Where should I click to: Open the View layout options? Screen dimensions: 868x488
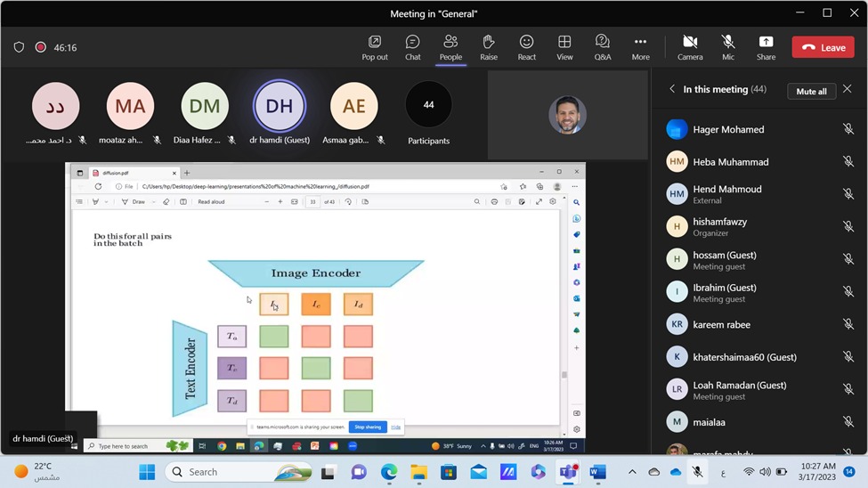[x=564, y=47]
